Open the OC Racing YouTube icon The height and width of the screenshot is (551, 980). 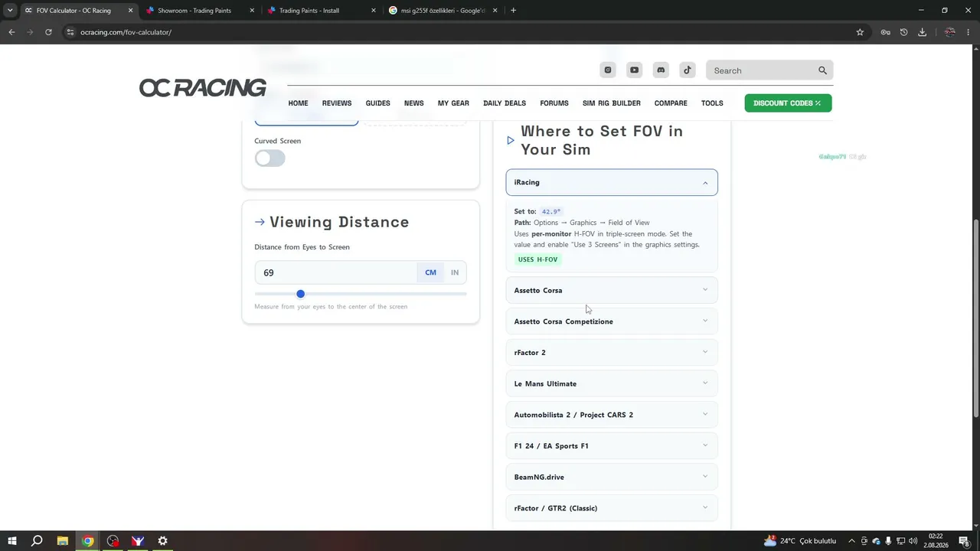pyautogui.click(x=635, y=70)
